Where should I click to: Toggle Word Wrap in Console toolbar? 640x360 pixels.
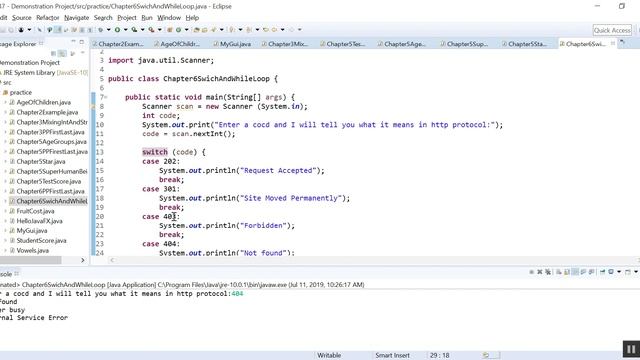(575, 272)
